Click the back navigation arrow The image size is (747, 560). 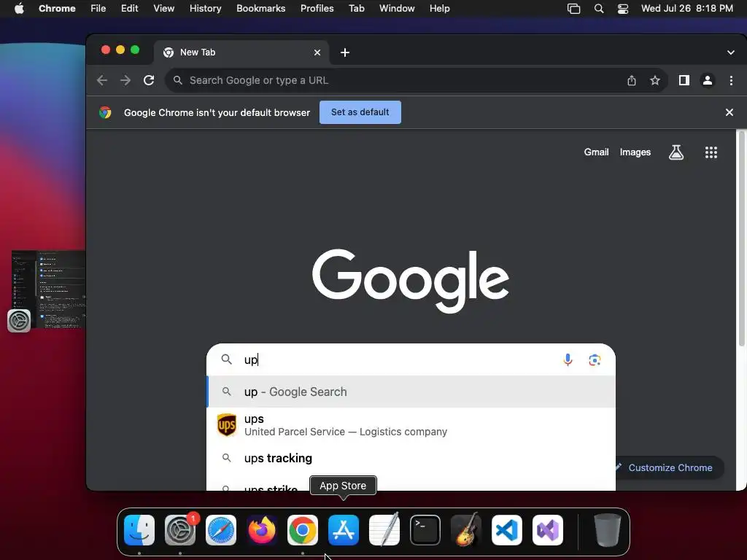coord(102,80)
